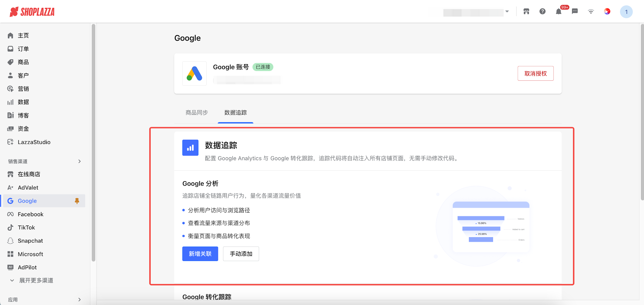Open the chat messages icon
Image resolution: width=644 pixels, height=305 pixels.
[x=575, y=12]
